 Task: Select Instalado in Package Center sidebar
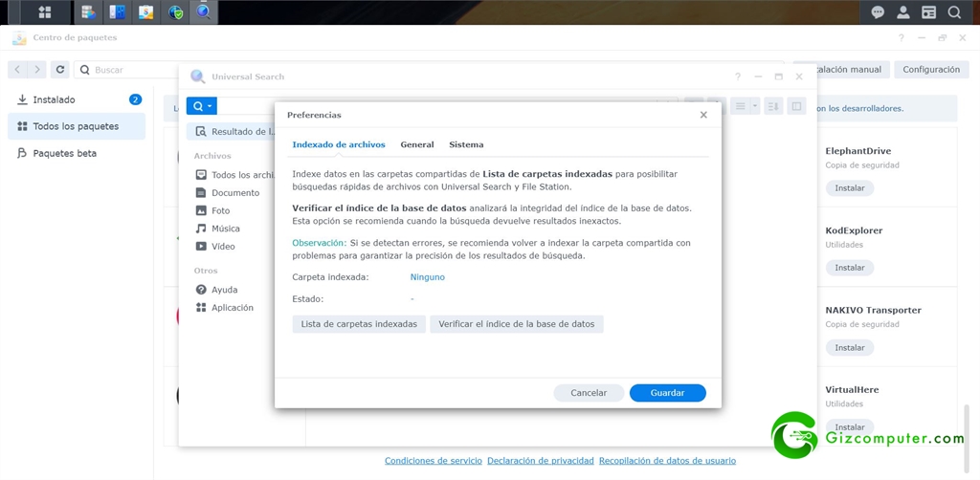tap(77, 99)
